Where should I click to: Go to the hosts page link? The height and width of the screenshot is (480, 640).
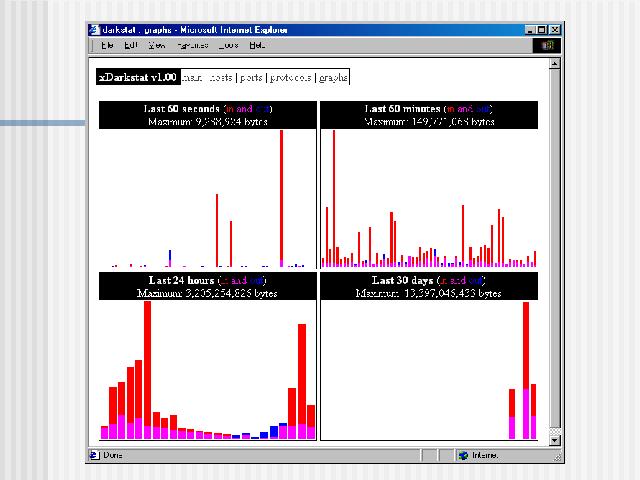221,77
